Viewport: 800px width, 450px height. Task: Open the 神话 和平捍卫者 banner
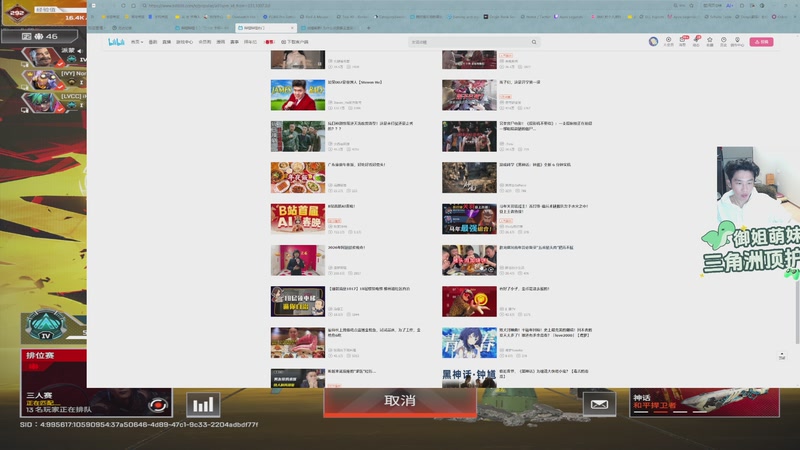click(x=705, y=403)
